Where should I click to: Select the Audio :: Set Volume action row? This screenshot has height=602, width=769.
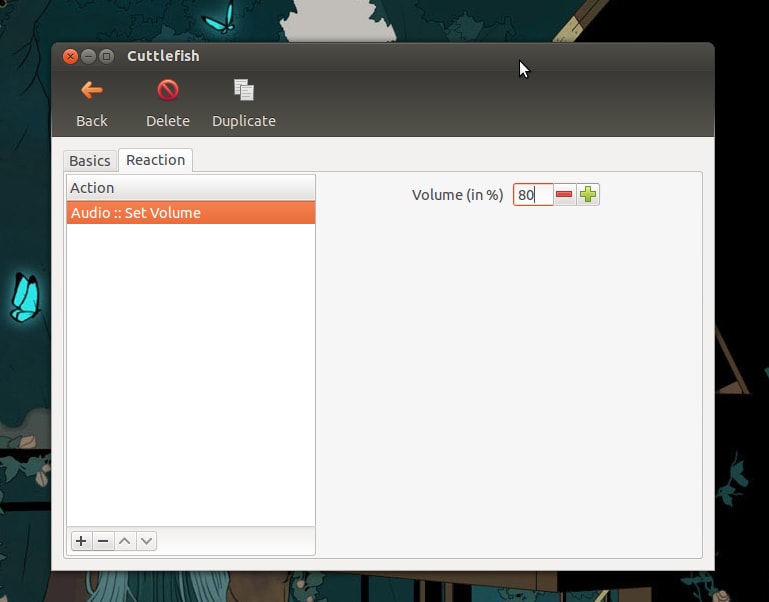coord(191,213)
